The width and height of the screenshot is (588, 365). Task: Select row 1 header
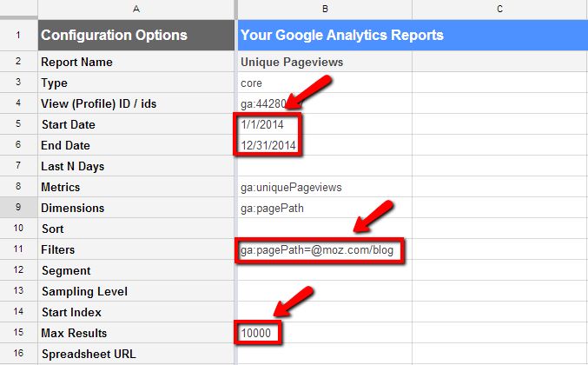coord(17,36)
